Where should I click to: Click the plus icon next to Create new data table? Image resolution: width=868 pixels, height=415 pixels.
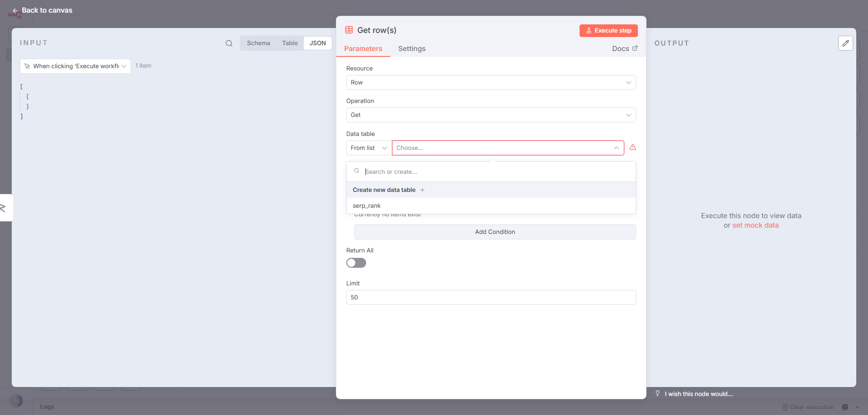click(422, 190)
